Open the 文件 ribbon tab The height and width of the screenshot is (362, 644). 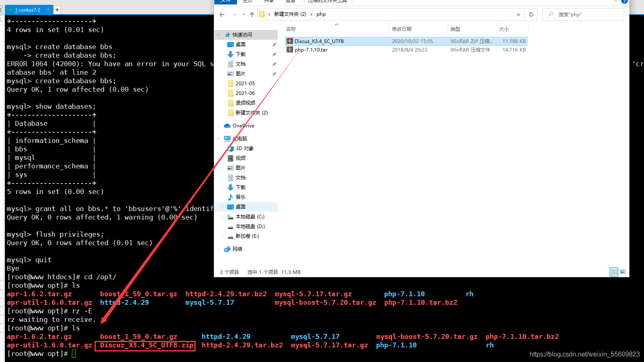click(226, 2)
